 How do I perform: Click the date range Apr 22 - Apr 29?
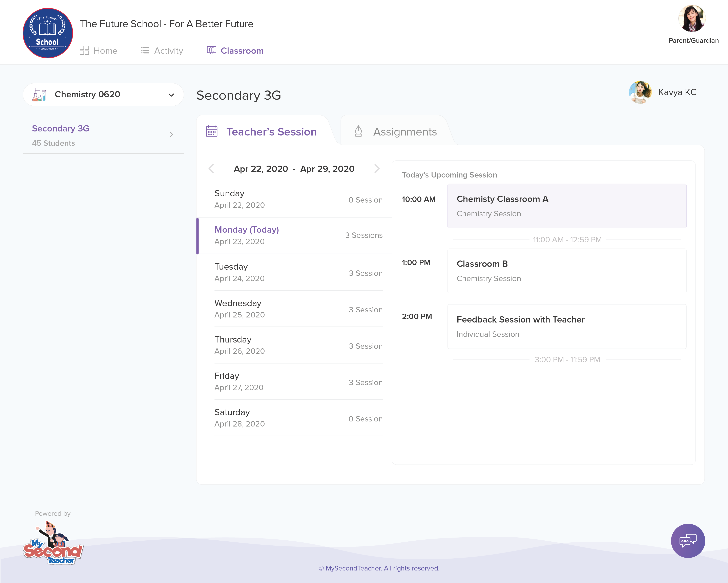[294, 169]
